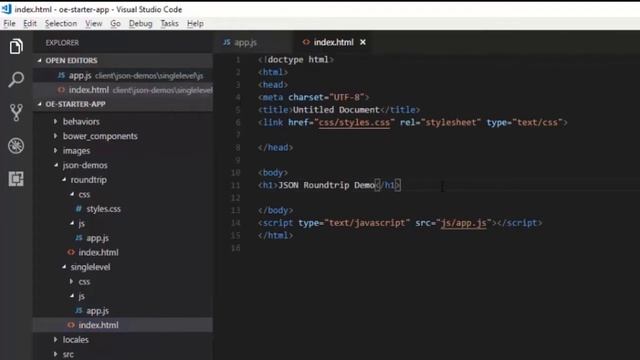640x360 pixels.
Task: Follow the js/app.js link in script tag
Action: (463, 223)
